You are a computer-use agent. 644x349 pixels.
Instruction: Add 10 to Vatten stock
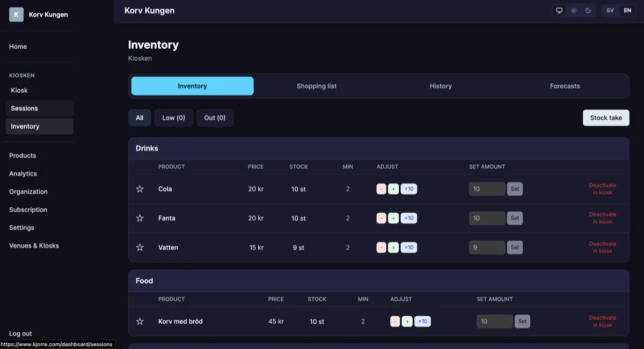coord(409,248)
